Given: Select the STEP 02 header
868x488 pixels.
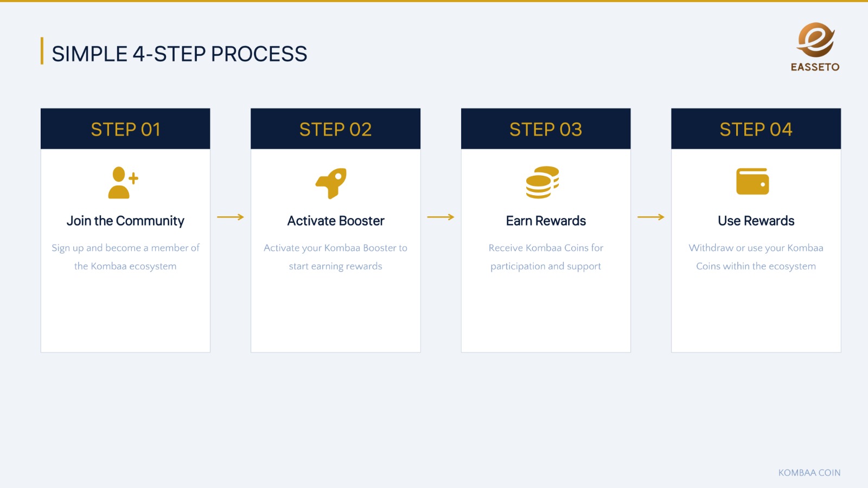Looking at the screenshot, I should pos(335,129).
